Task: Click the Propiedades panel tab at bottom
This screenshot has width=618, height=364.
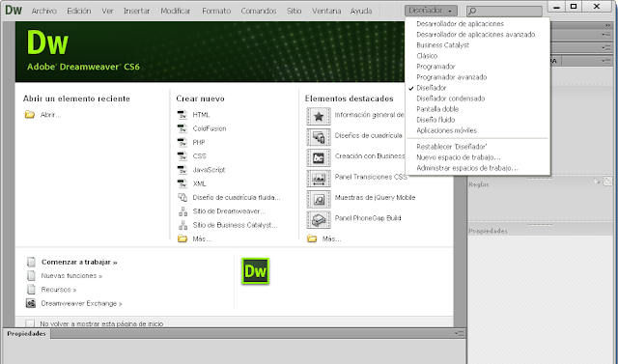Action: pyautogui.click(x=26, y=334)
